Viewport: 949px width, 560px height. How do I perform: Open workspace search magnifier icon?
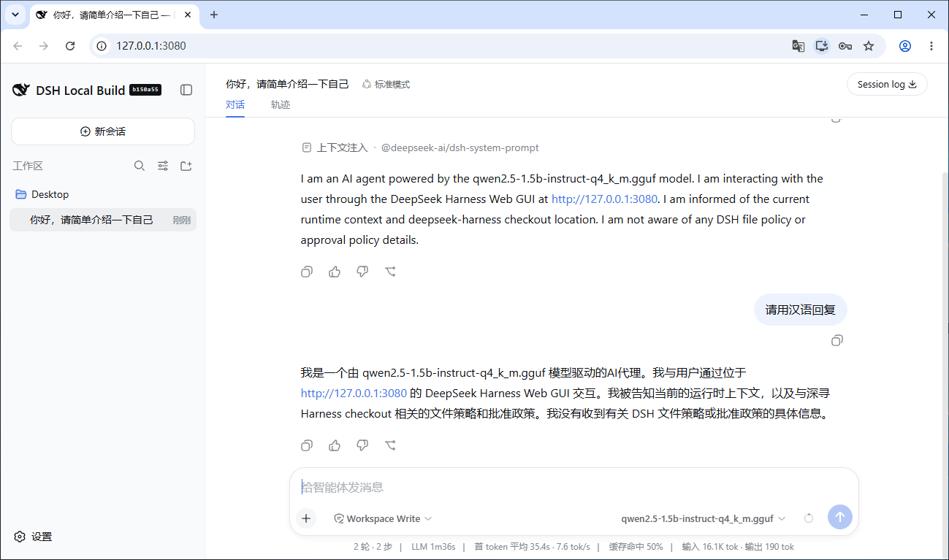140,166
